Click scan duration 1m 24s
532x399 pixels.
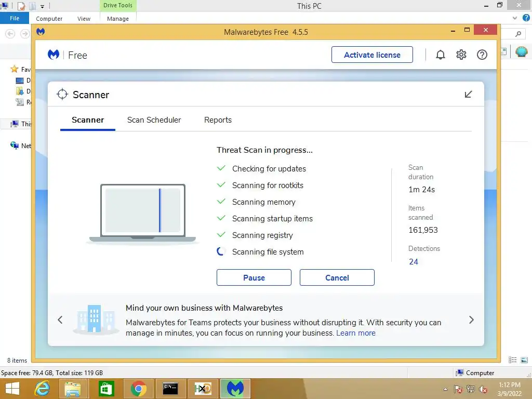point(422,190)
